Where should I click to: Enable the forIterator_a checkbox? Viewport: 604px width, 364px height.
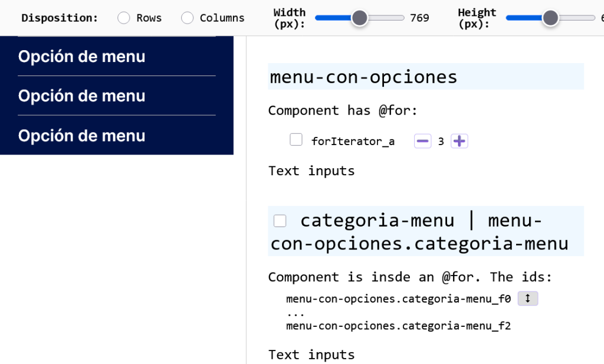[x=296, y=139]
